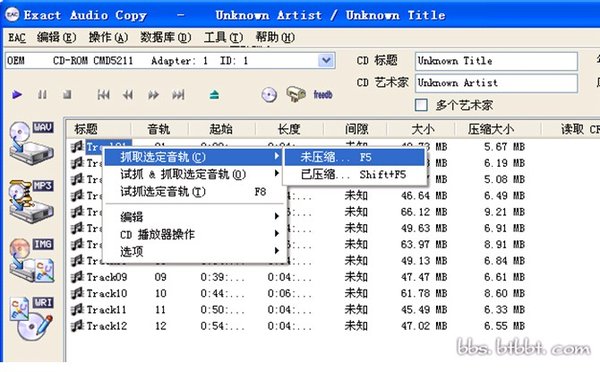Click music note icon of Track12
Viewport: 600px width, 372px height.
click(77, 326)
